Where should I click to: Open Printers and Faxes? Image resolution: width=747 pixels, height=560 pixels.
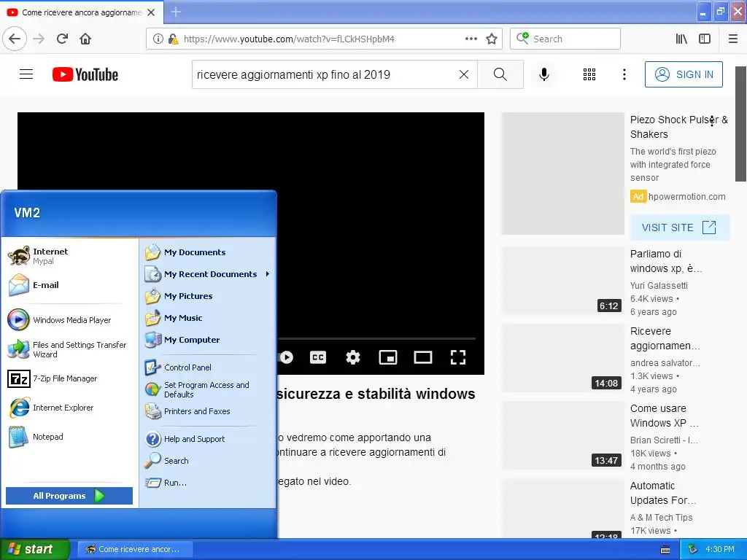[208, 411]
